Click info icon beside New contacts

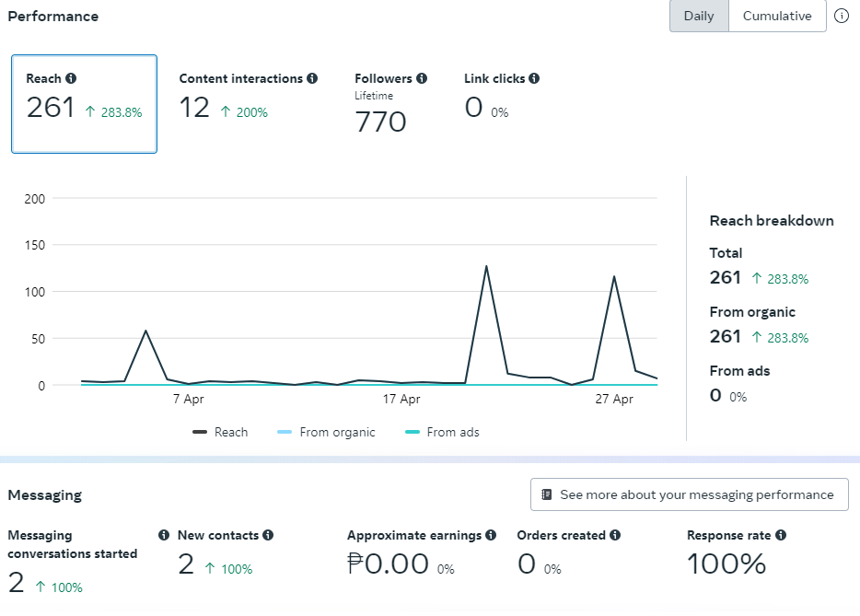[268, 535]
